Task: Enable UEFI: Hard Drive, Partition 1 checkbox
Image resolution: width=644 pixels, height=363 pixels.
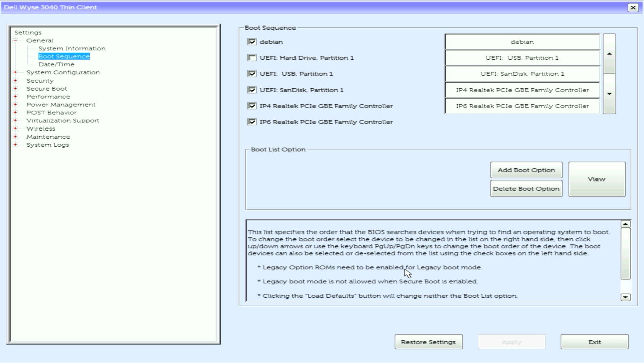Action: click(x=252, y=58)
